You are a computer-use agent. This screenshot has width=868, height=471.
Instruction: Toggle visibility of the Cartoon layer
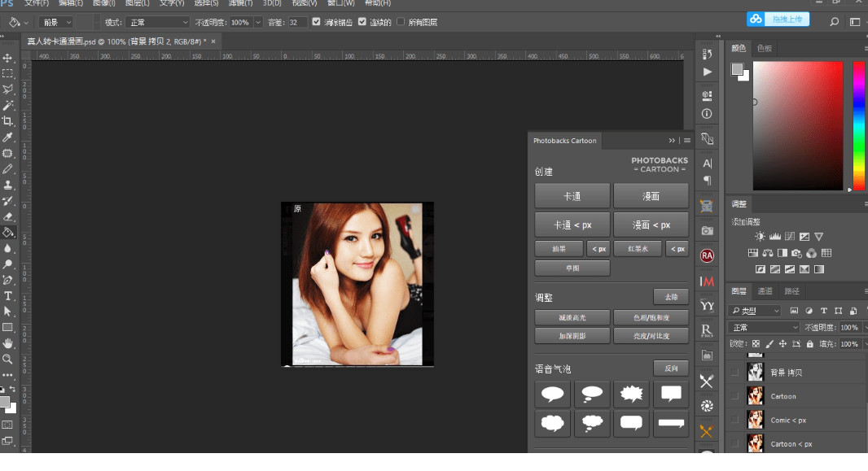pyautogui.click(x=736, y=396)
